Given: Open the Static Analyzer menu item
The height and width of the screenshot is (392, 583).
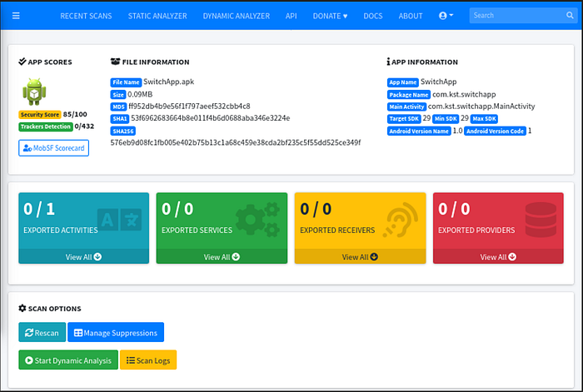Looking at the screenshot, I should (157, 16).
